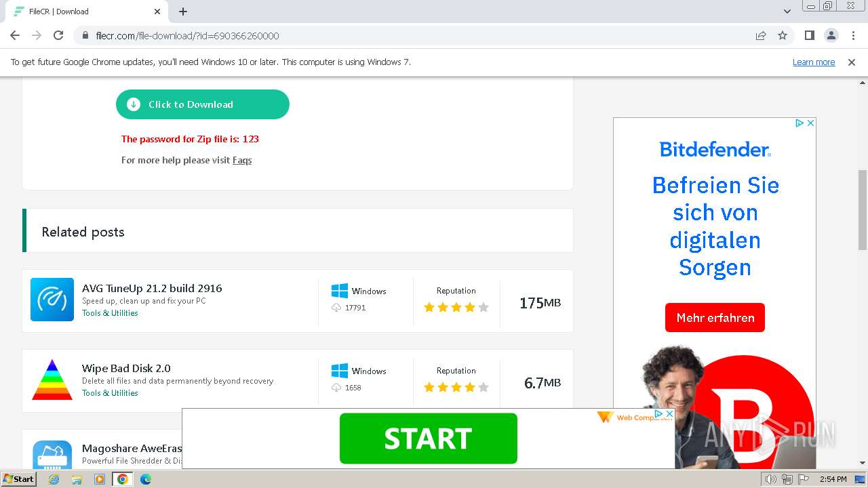
Task: Open Tools & Utilities category under Wipe Bad Disk
Action: coord(110,393)
